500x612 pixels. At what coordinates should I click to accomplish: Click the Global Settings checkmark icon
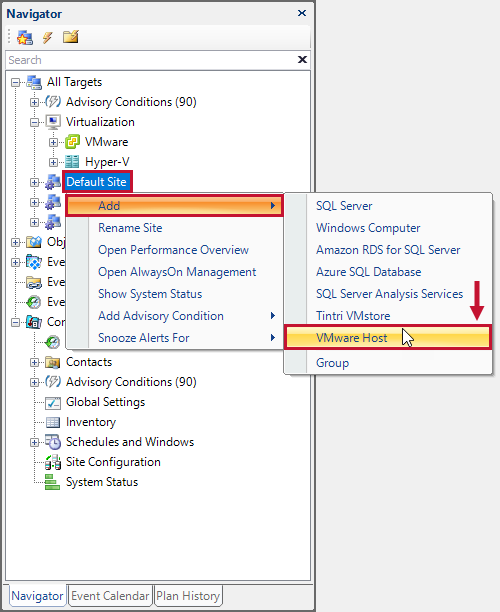click(53, 402)
